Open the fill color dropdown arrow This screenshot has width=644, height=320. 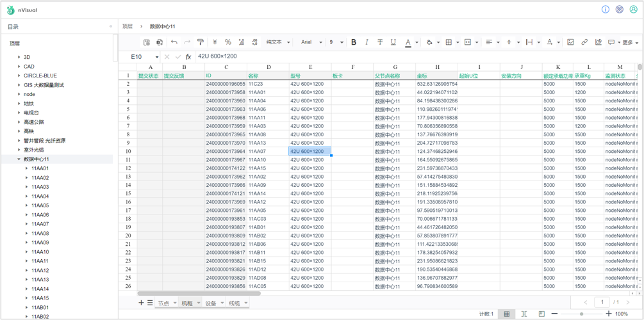438,42
